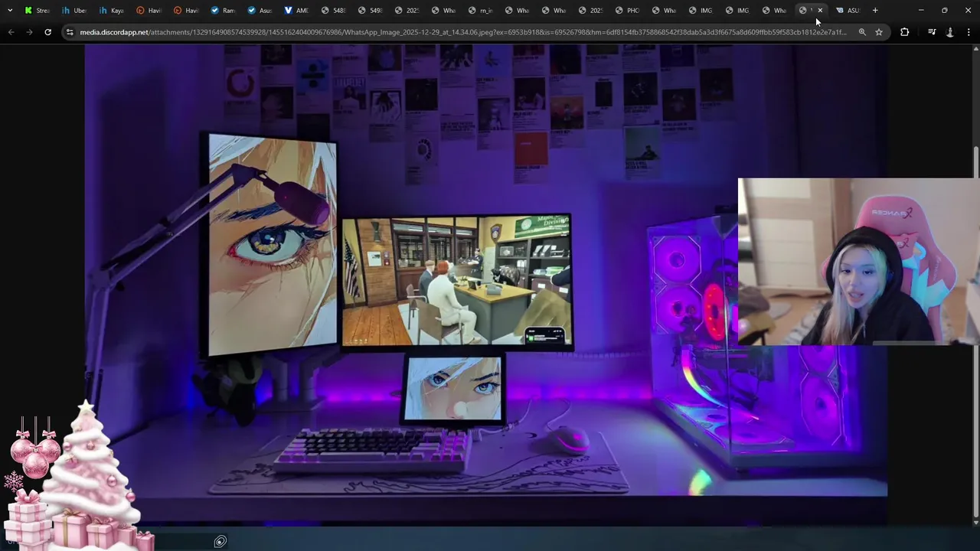Screen dimensions: 980x551
Task: Close the currently active tab
Action: click(x=820, y=10)
